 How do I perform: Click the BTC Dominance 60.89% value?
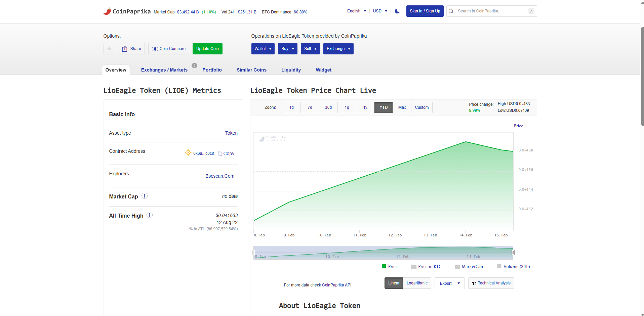[x=300, y=12]
